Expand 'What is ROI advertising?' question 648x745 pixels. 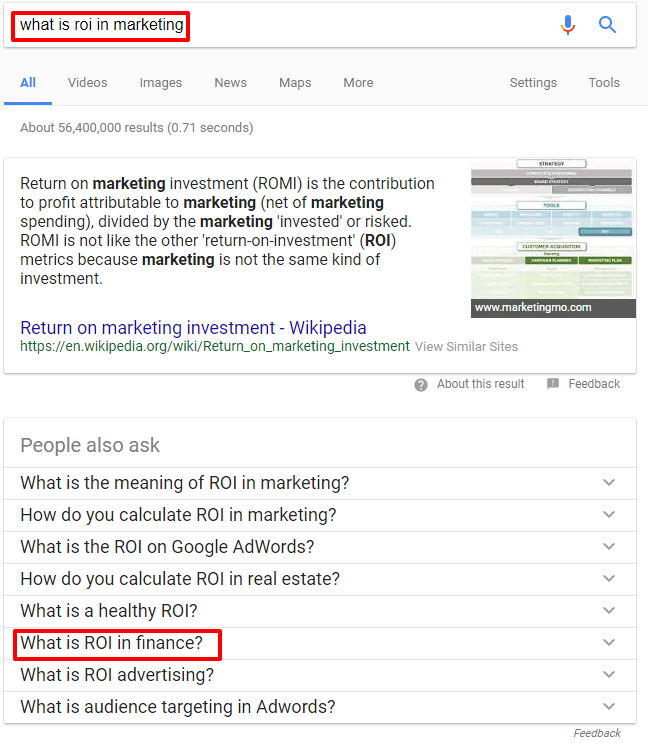[320, 675]
